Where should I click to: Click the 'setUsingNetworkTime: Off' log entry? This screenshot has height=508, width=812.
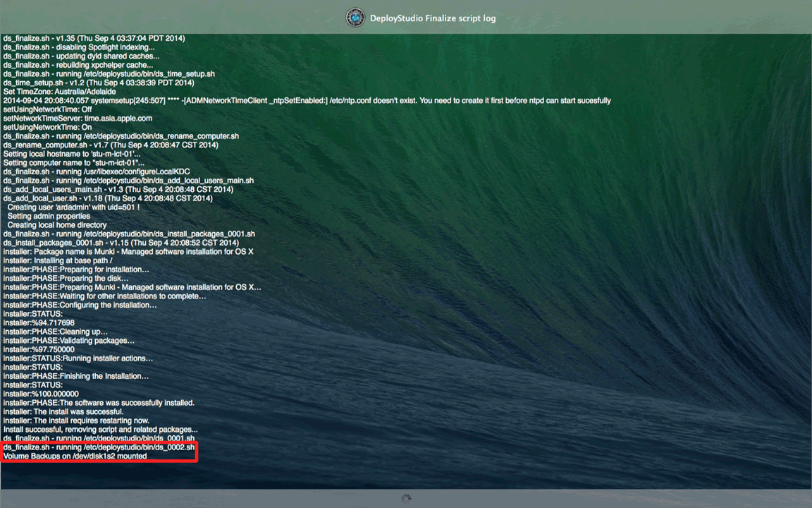click(x=47, y=109)
